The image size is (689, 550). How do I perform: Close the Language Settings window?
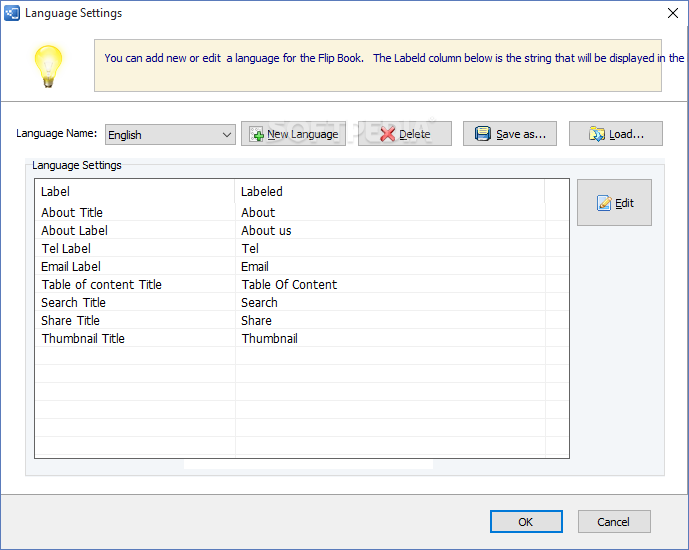point(672,13)
